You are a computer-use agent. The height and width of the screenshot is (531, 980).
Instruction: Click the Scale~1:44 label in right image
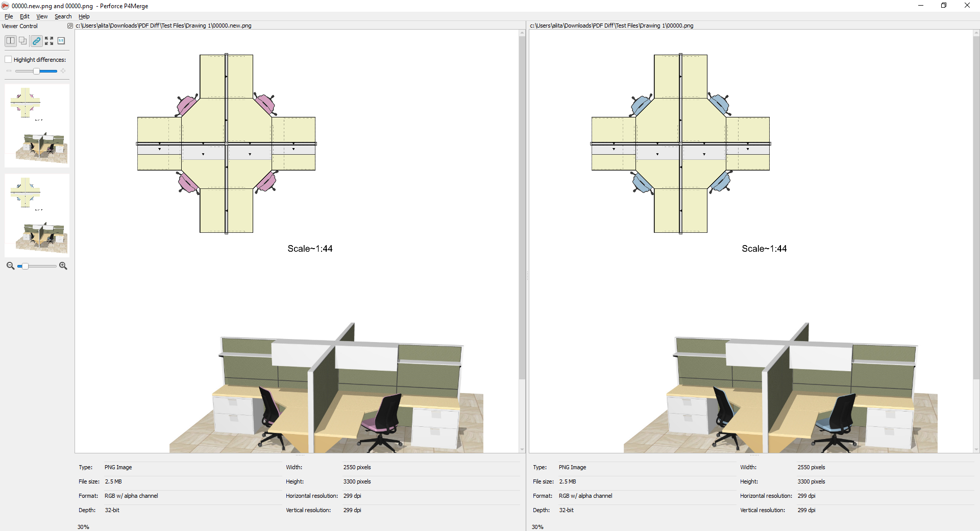pos(764,249)
